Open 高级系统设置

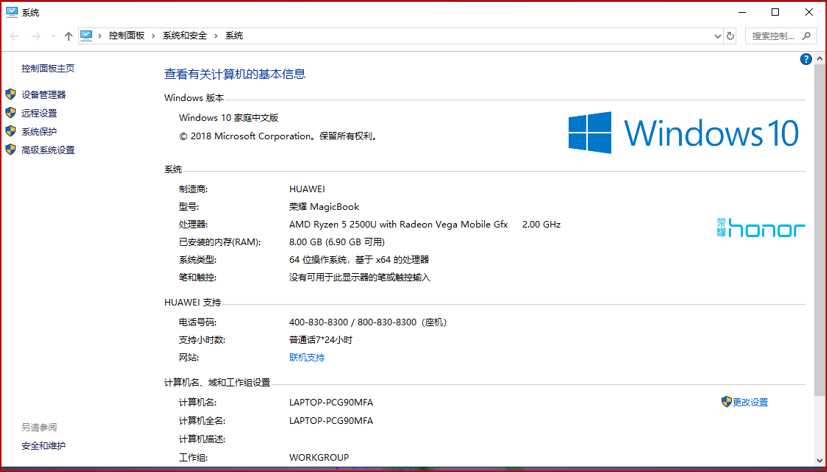point(48,150)
